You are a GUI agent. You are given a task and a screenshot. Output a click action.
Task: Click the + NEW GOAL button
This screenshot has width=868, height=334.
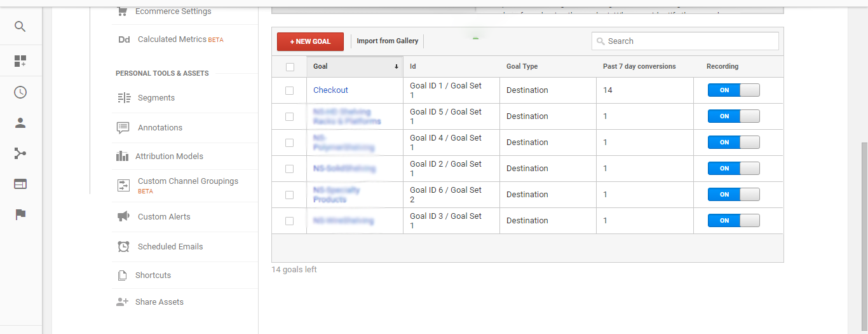[310, 41]
